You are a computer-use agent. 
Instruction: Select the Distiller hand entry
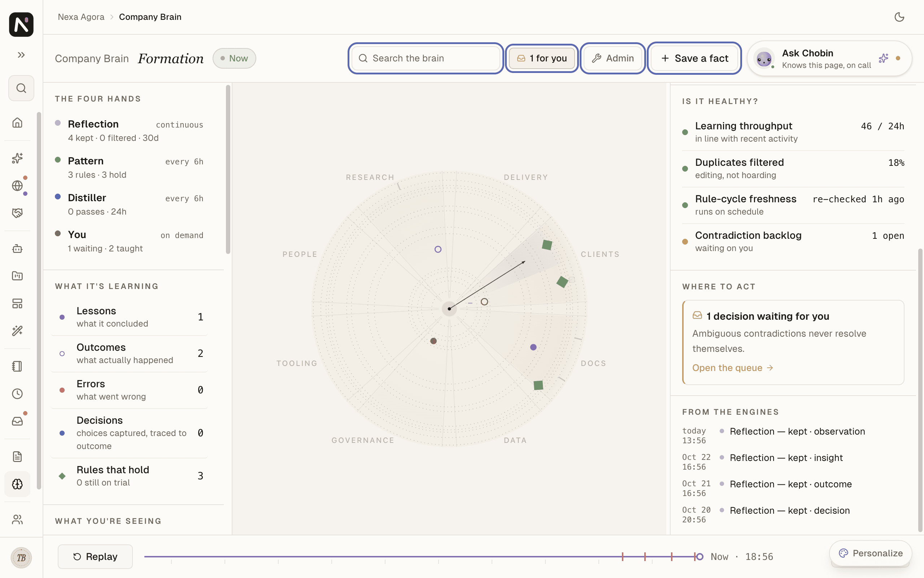point(130,204)
